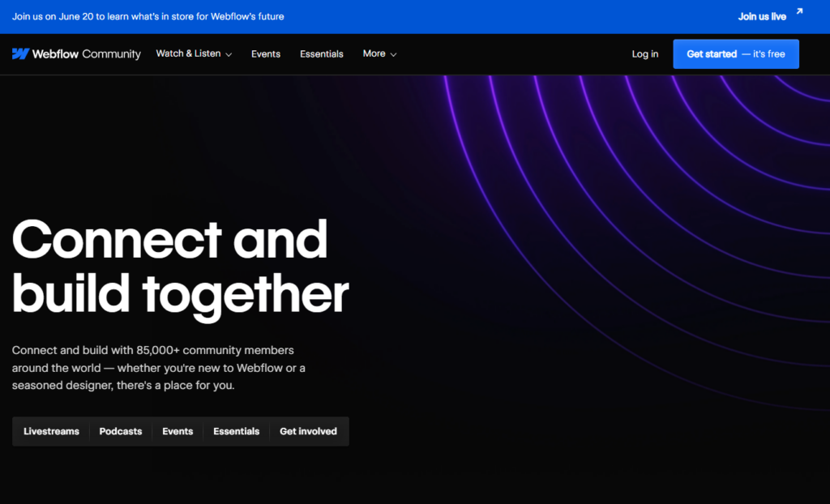Click the Log in link
830x504 pixels.
644,54
